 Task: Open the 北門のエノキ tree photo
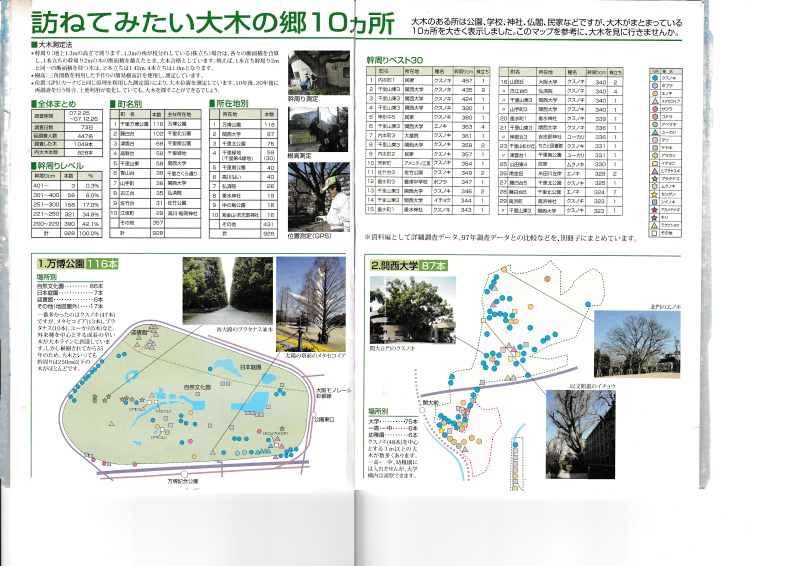pyautogui.click(x=637, y=344)
